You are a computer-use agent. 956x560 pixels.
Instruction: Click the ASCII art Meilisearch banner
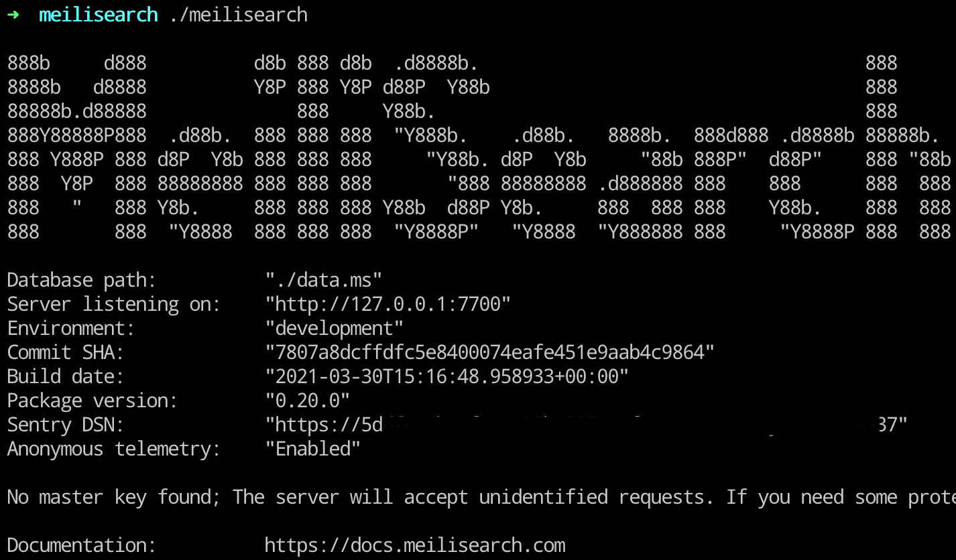pos(479,147)
